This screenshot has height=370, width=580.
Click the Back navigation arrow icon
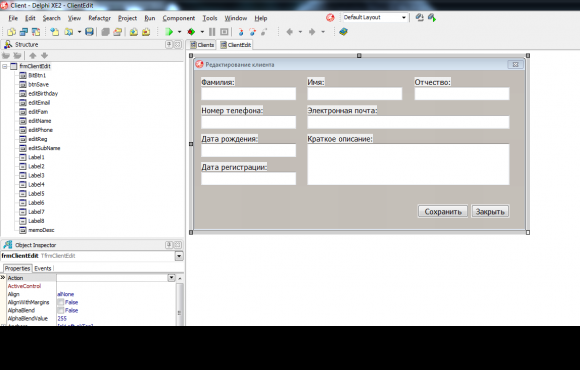[290, 32]
